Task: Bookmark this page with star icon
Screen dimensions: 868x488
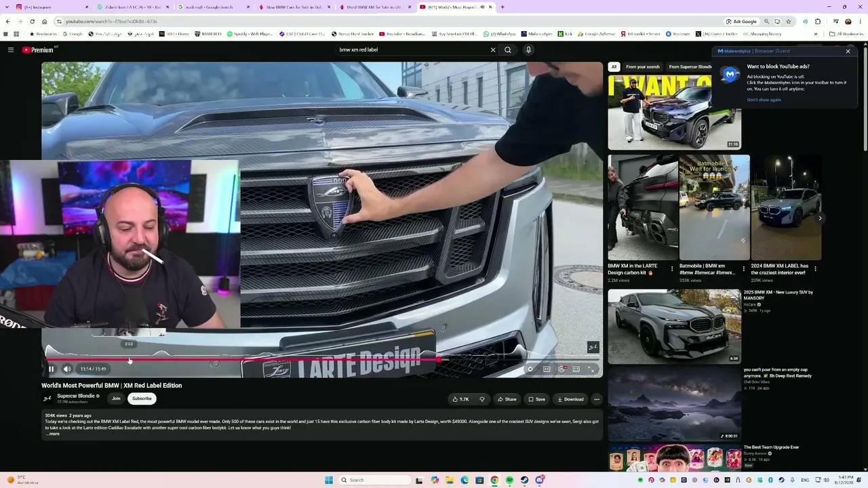Action: pos(788,21)
